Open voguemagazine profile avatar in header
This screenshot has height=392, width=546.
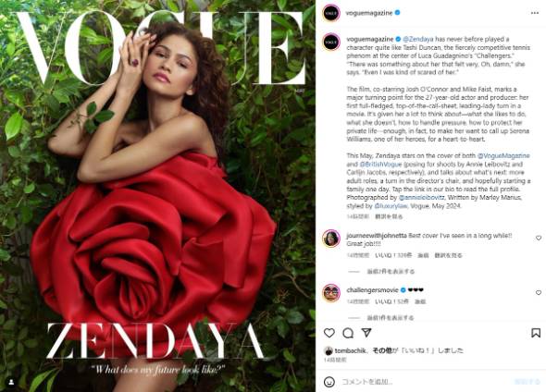330,13
